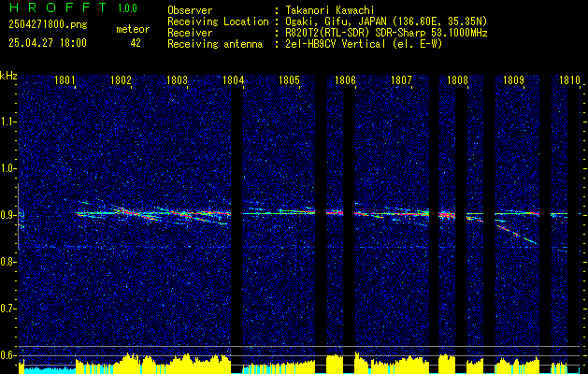Click the kHz axis unit label

pos(8,76)
